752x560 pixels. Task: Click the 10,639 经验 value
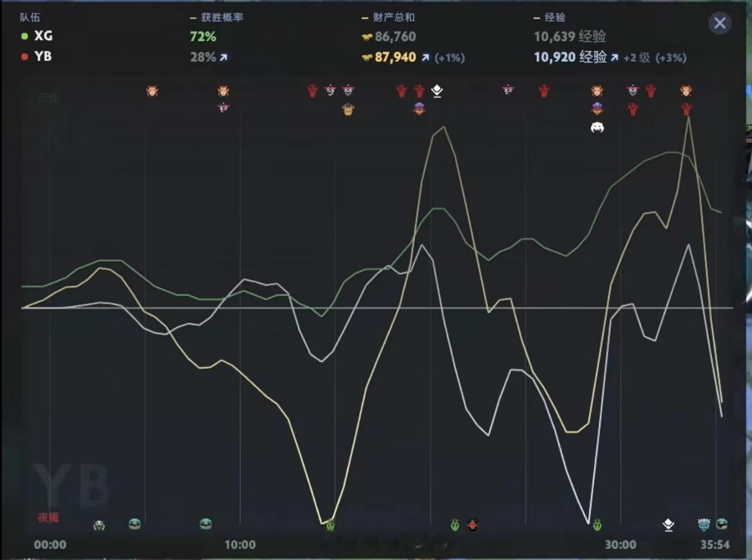[570, 36]
